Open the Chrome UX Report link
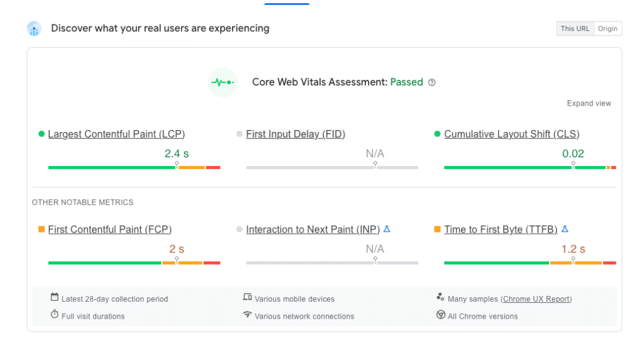This screenshot has height=345, width=644. (537, 299)
